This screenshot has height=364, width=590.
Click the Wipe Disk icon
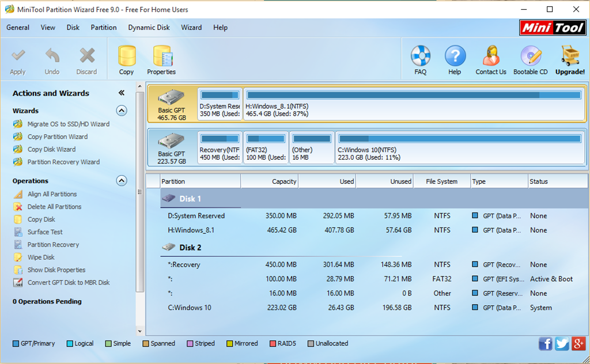[x=18, y=257]
